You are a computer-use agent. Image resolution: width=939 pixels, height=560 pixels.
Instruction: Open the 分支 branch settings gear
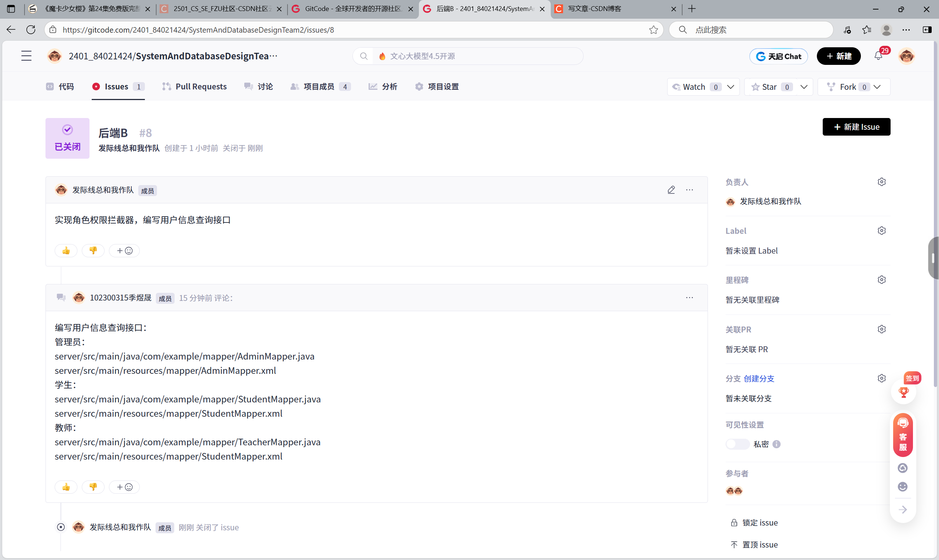(x=882, y=378)
